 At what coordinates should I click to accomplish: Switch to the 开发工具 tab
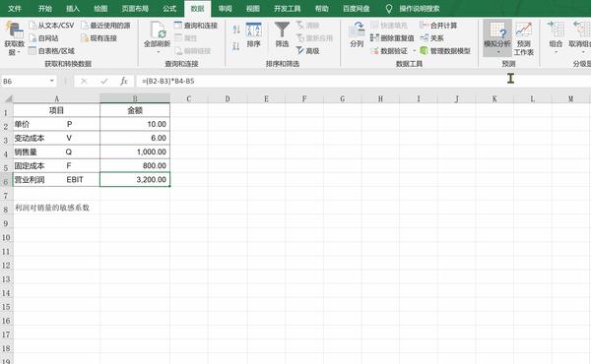[x=288, y=8]
